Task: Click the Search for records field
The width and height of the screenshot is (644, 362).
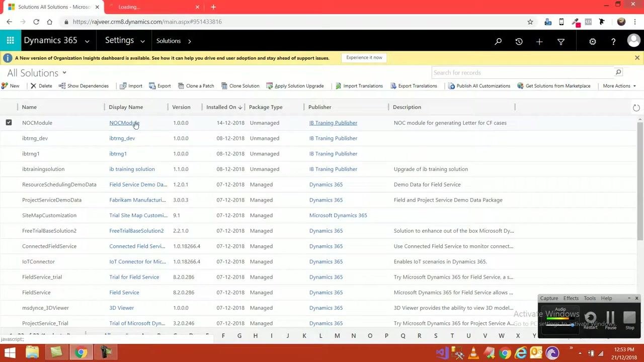Action: point(523,72)
